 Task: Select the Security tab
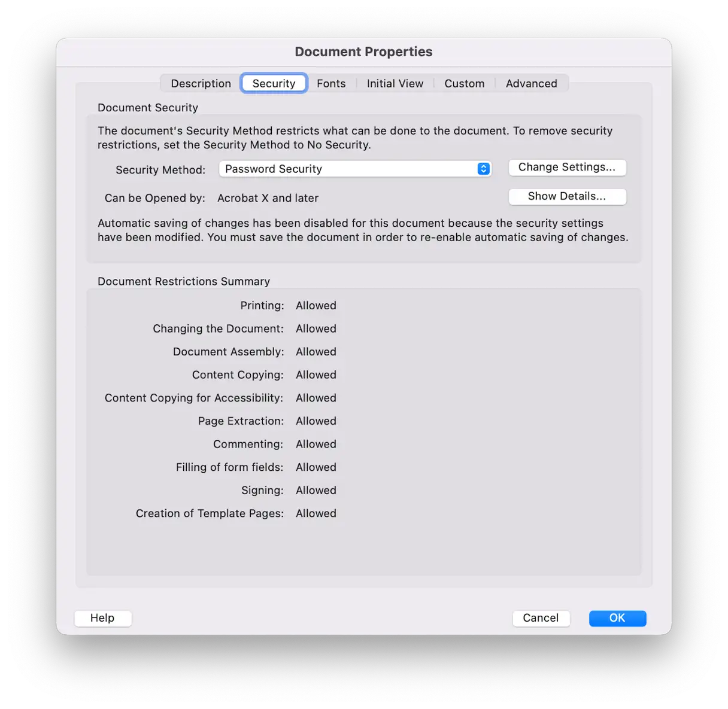click(x=274, y=84)
